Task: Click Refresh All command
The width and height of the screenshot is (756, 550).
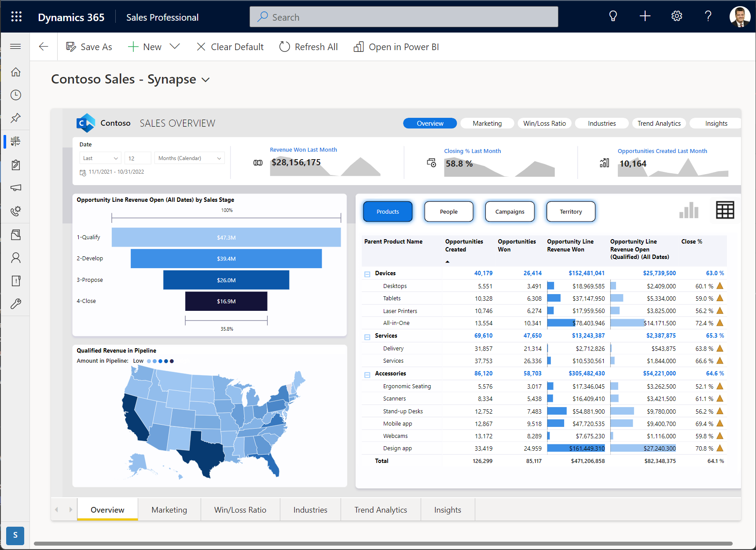Action: pos(308,47)
